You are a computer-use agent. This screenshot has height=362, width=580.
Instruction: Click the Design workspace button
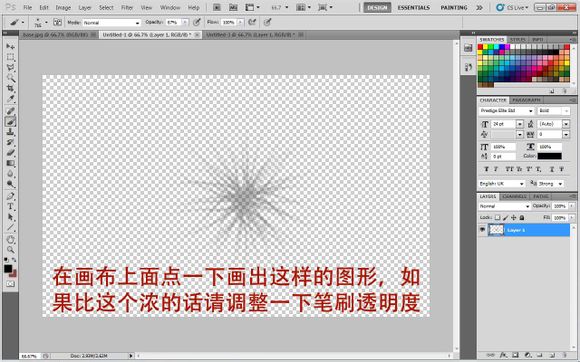point(377,7)
